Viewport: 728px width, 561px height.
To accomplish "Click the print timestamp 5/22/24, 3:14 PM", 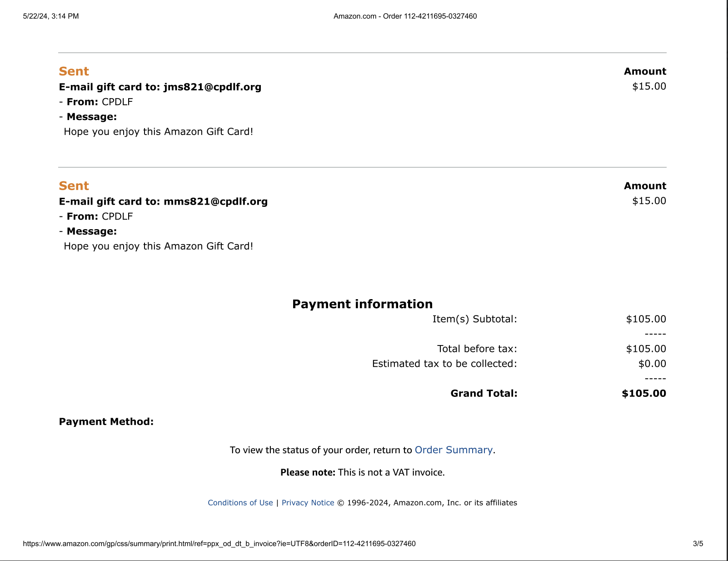I will tap(51, 16).
